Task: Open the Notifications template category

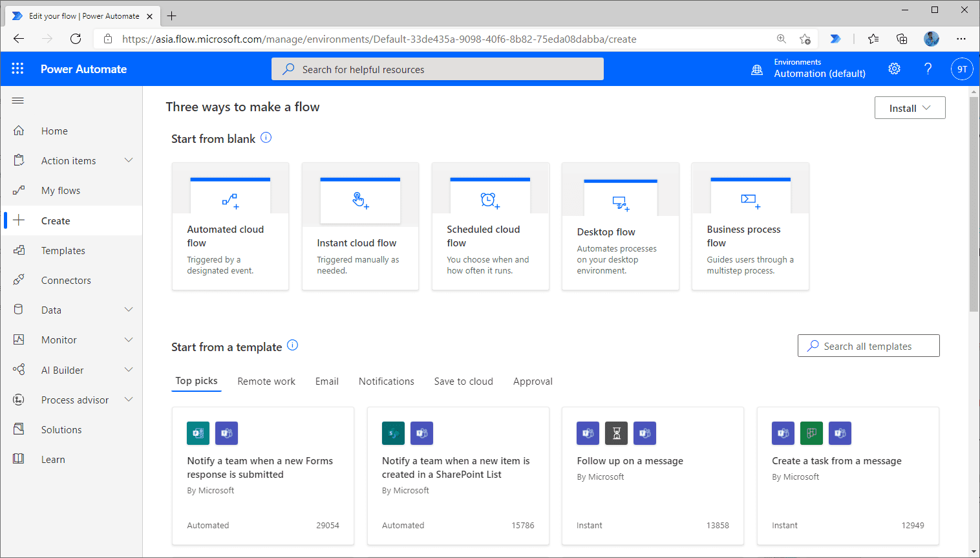Action: click(x=386, y=381)
